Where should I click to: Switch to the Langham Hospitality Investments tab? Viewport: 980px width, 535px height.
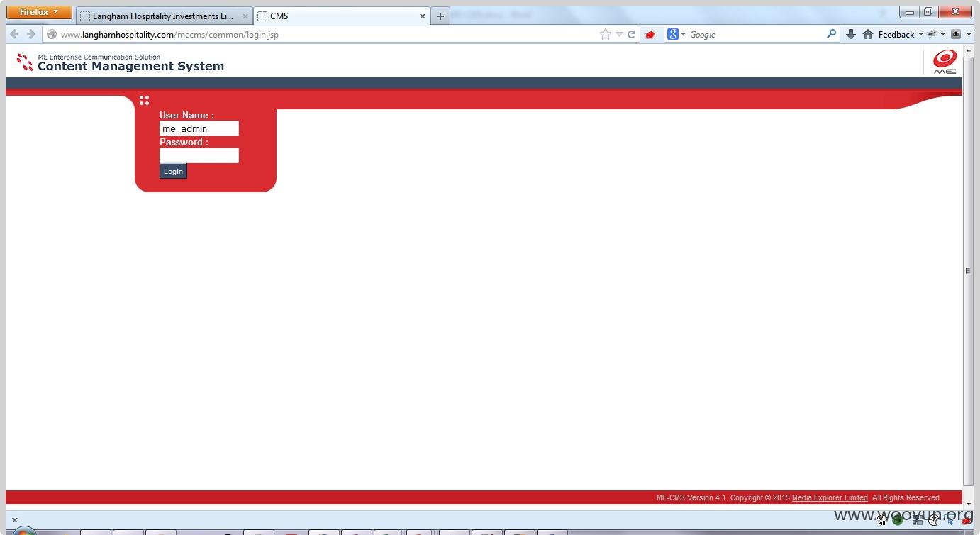coord(163,16)
